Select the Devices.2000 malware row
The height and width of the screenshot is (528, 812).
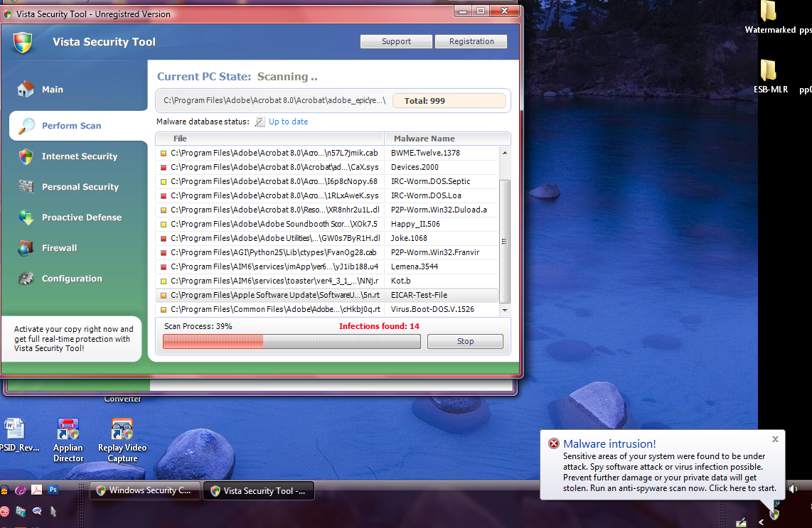(x=327, y=167)
